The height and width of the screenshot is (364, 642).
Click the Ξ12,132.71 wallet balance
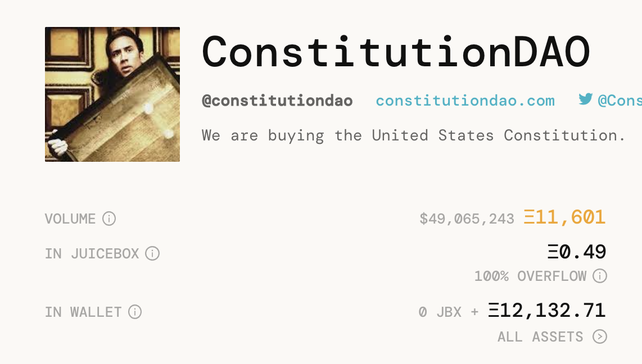tap(546, 310)
